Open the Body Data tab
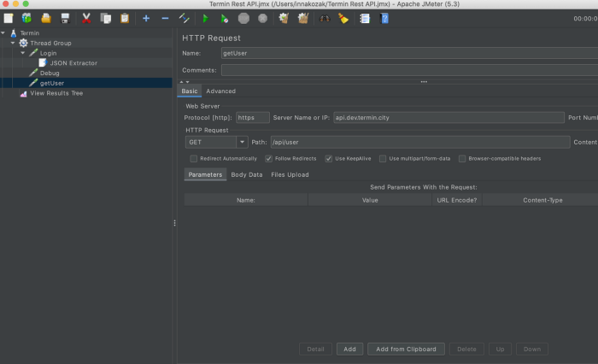598x364 pixels. (x=246, y=174)
